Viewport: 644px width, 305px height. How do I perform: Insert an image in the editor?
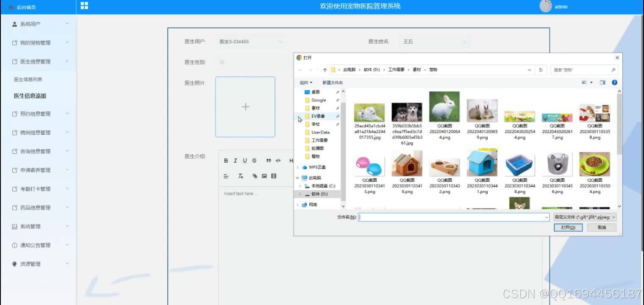point(264,176)
